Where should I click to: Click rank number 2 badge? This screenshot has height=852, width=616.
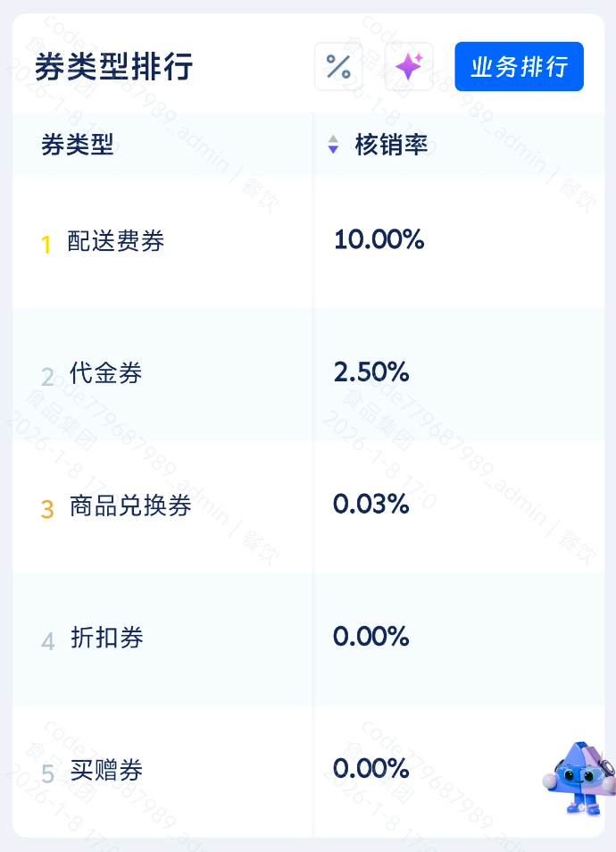(47, 376)
